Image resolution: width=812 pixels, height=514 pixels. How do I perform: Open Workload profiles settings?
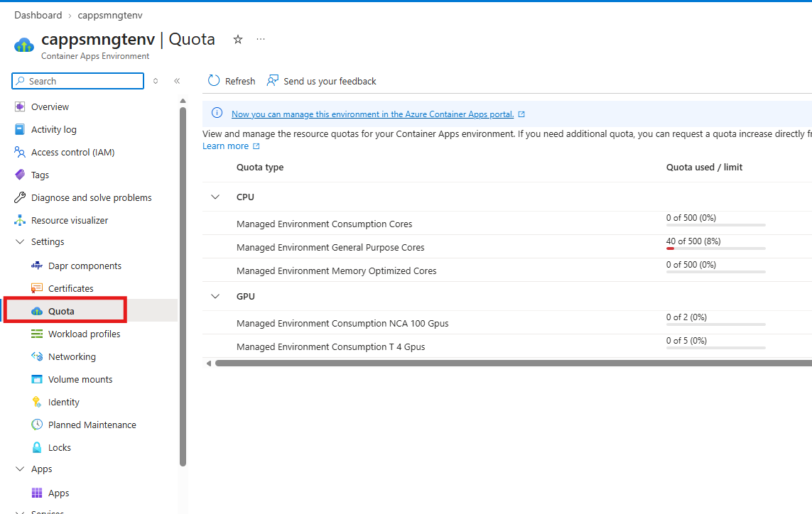pyautogui.click(x=84, y=334)
